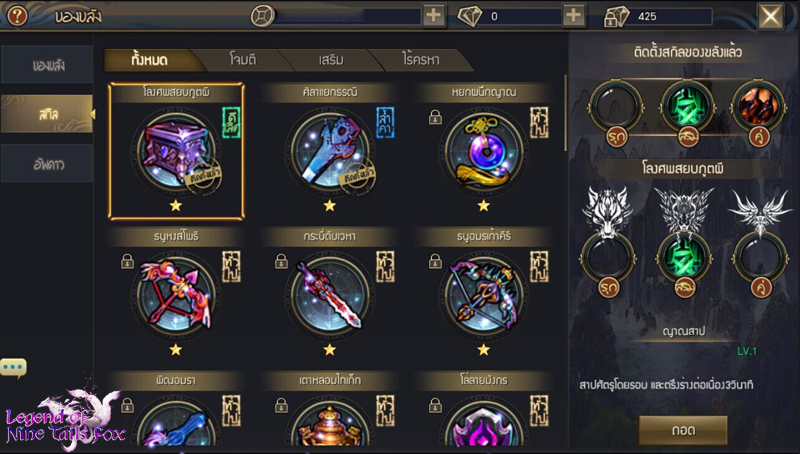The height and width of the screenshot is (454, 800).
Task: Click the question mark help icon
Action: 17,16
